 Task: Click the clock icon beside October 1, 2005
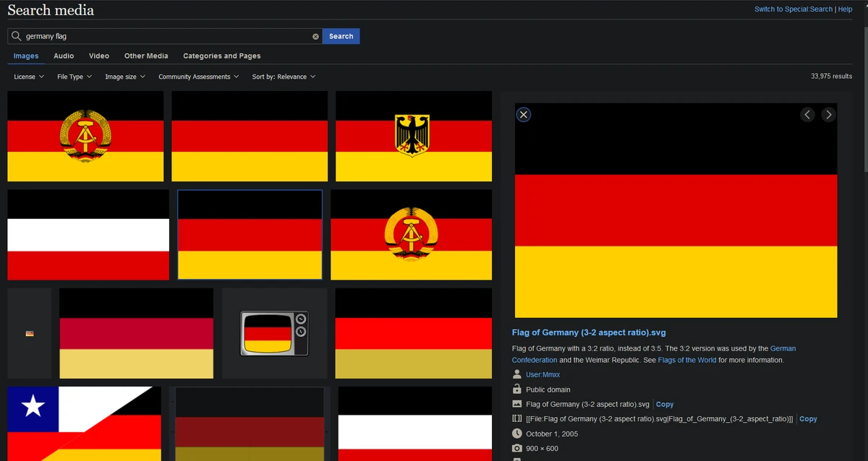pyautogui.click(x=516, y=434)
